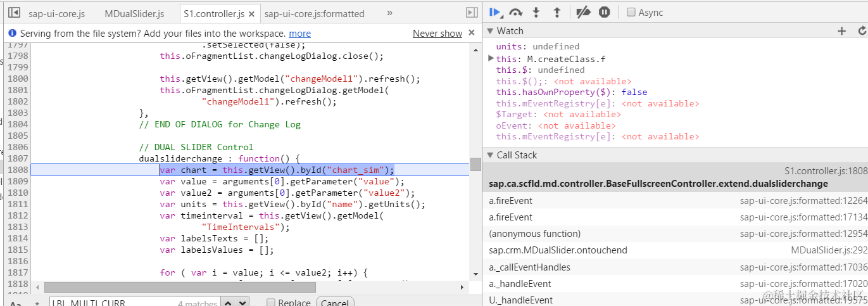
Task: Select the U._handleEvent stack frame
Action: coord(675,300)
